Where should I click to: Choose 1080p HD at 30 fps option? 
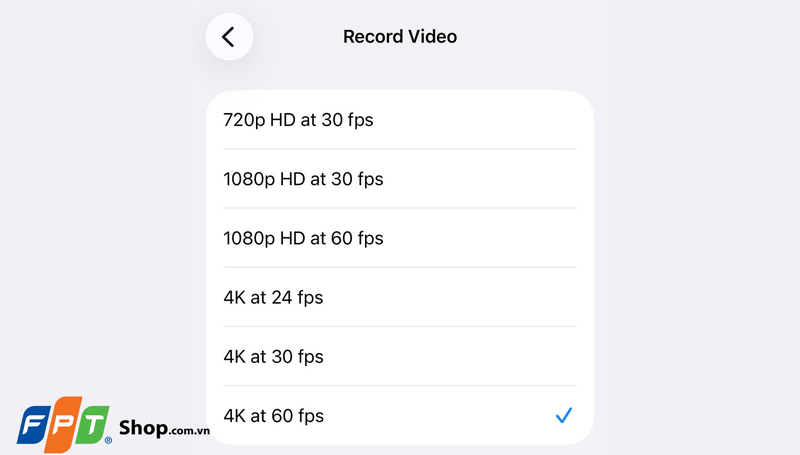(x=399, y=179)
